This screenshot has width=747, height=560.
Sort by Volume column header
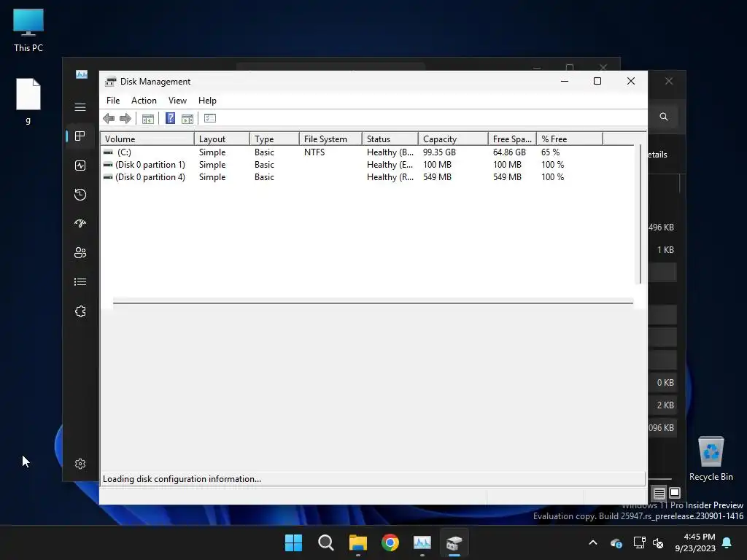tap(147, 139)
